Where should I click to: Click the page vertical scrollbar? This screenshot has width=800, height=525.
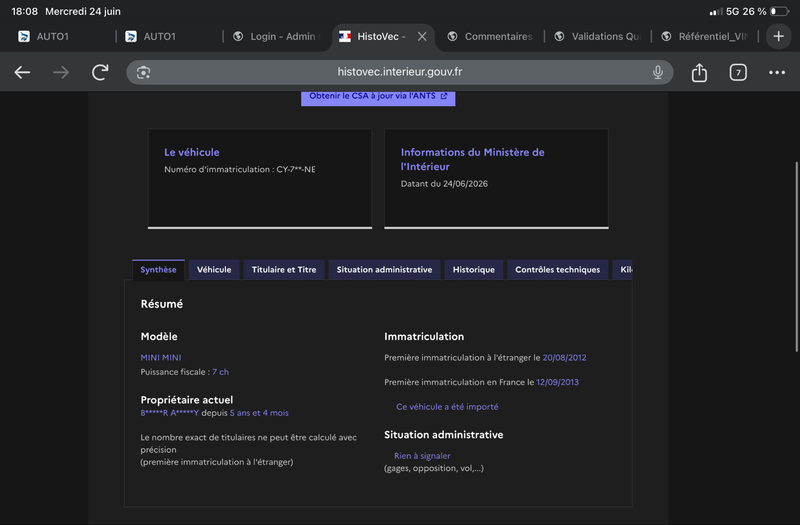tap(796, 257)
